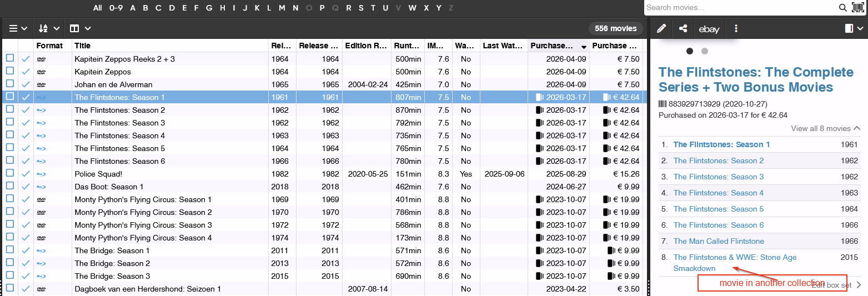Viewport: 868px width, 296px height.
Task: Click the ebay button
Action: [x=709, y=29]
